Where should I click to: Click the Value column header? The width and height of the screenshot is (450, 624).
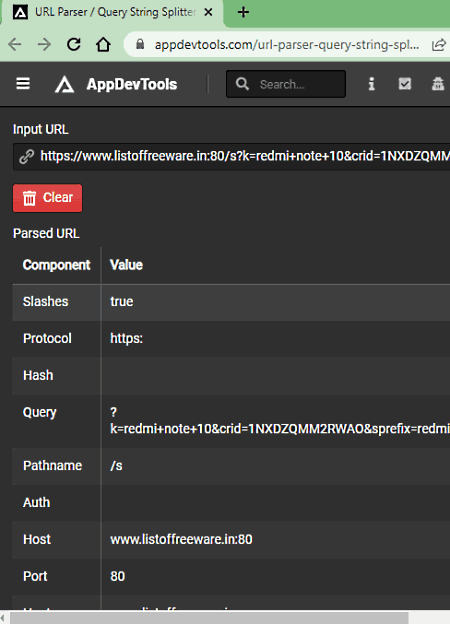[x=126, y=265]
